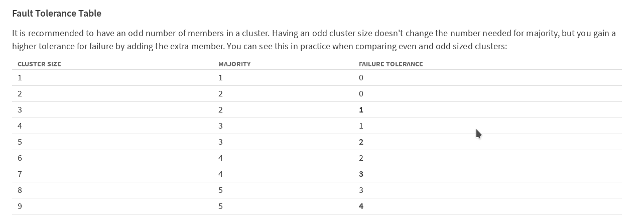Click failure tolerance 0 in first row
644x222 pixels.
click(361, 78)
